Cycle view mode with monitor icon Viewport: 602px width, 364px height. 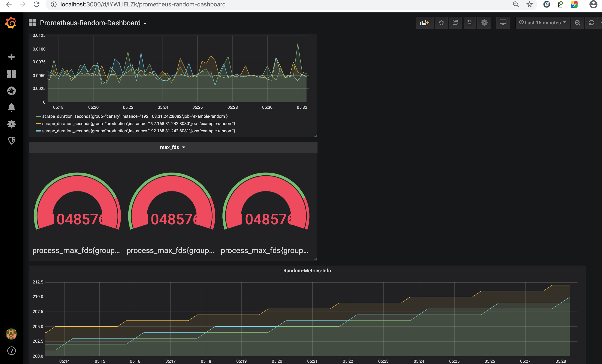click(x=503, y=23)
